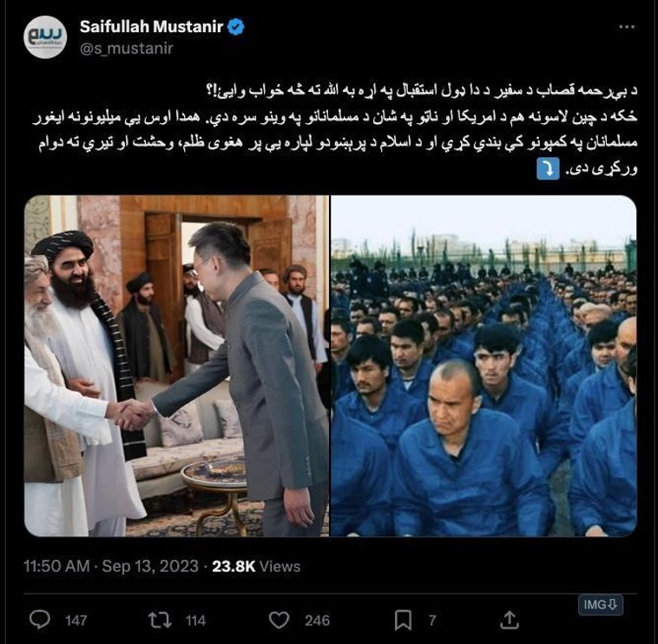View the 23.8K Views analytics
The image size is (658, 644).
coord(256,566)
